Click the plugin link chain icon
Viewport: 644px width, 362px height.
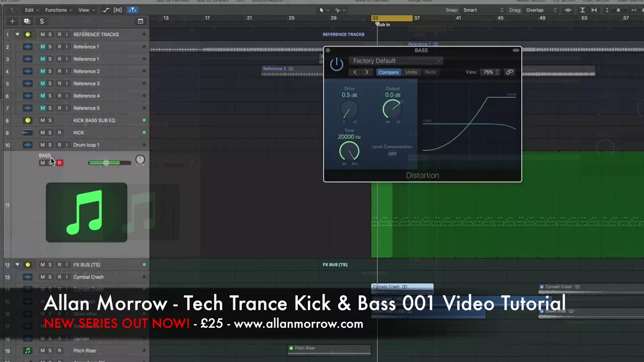(x=510, y=72)
